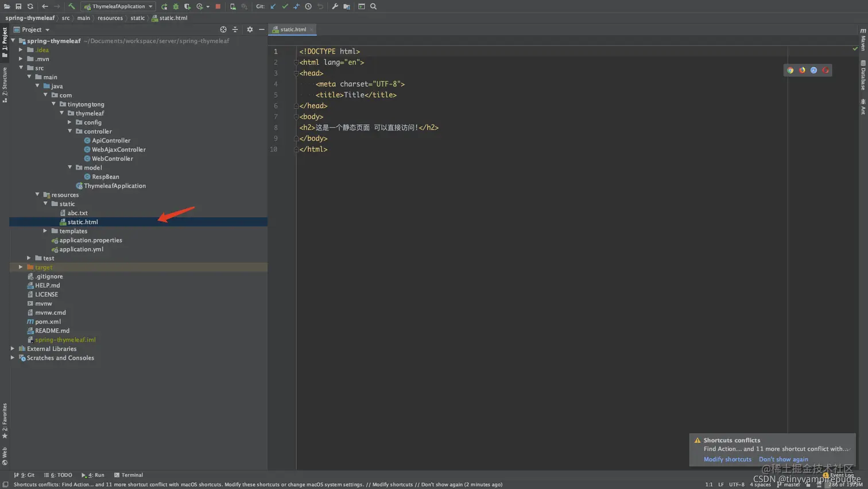This screenshot has height=489, width=868.
Task: Select ApiController in the tree
Action: point(111,140)
